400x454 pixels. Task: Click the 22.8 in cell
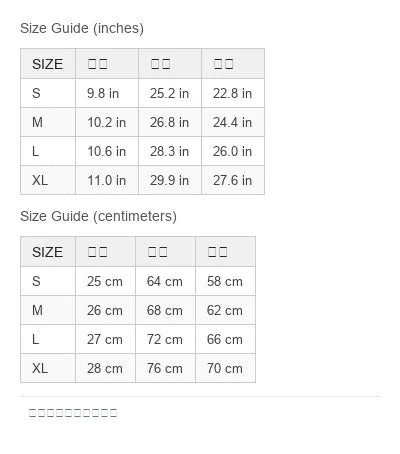(233, 93)
